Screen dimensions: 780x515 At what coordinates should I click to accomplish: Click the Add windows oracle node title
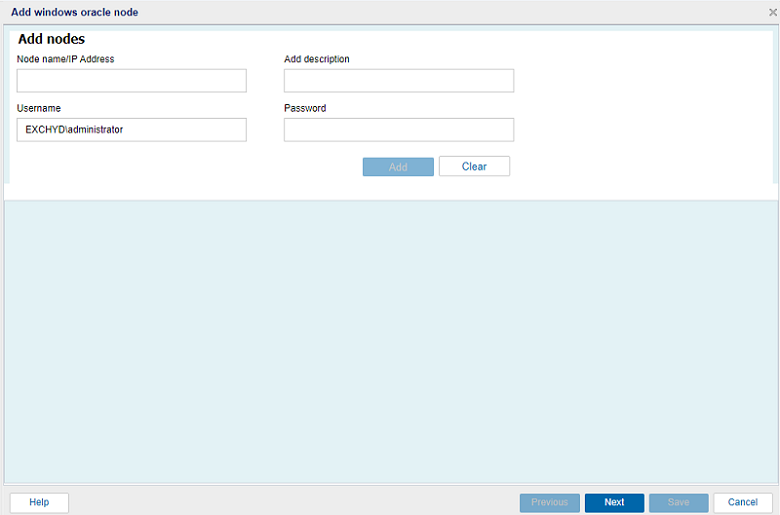pos(75,12)
